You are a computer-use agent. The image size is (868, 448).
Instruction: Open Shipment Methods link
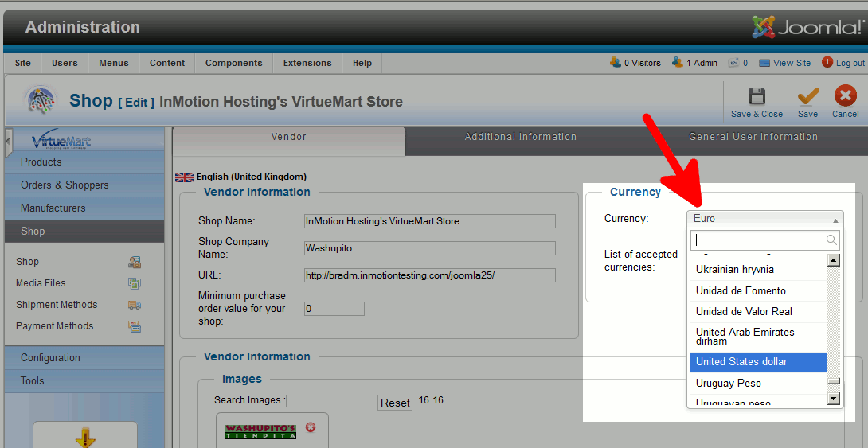click(57, 305)
